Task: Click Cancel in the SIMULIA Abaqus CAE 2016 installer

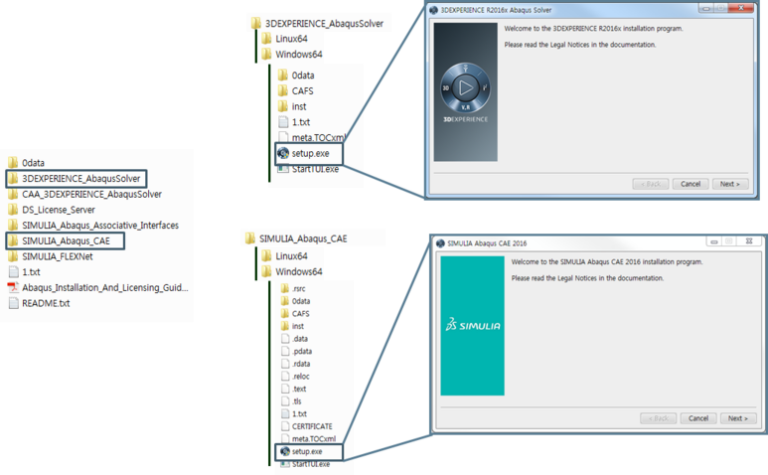Action: click(698, 418)
